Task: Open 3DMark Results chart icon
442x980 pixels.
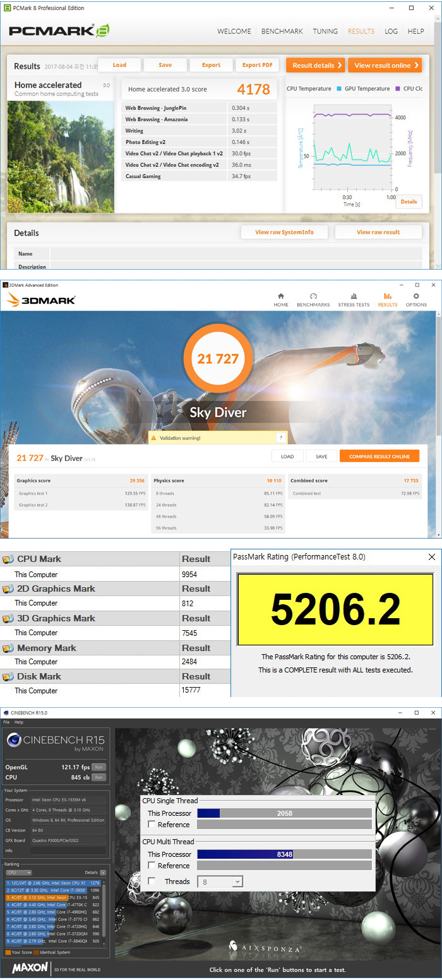Action: (388, 296)
